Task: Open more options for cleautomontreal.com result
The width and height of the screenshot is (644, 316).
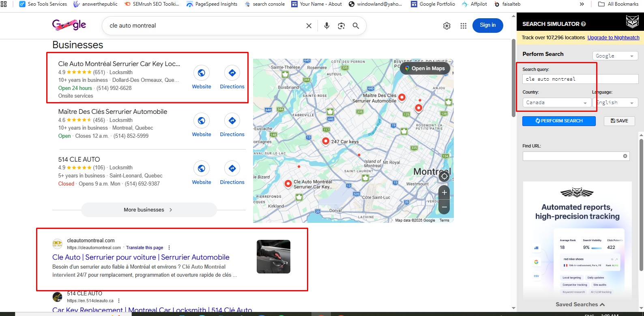Action: [x=169, y=248]
